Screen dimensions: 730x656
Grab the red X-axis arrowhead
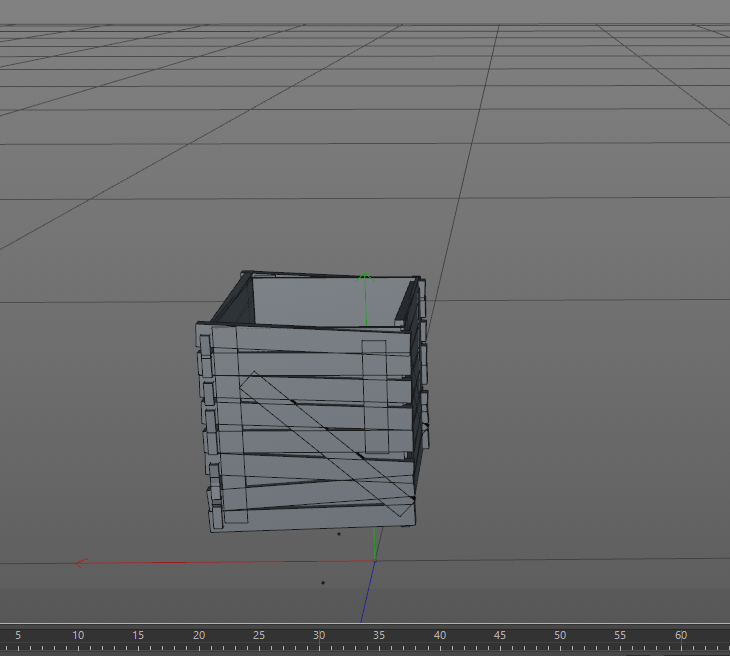coord(81,563)
